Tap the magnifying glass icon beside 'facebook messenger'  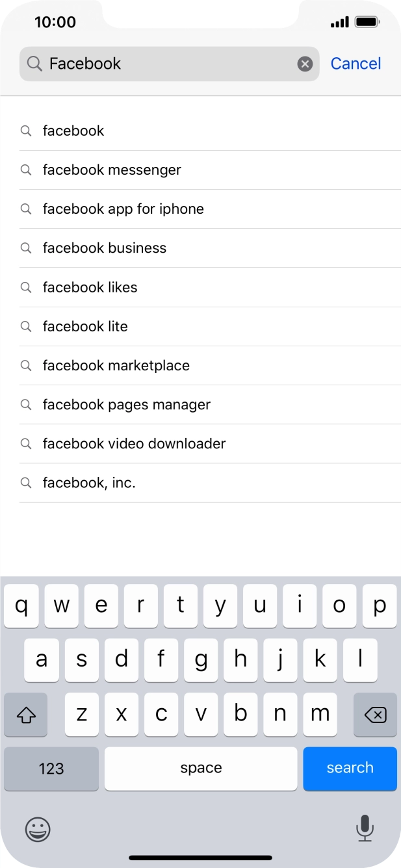[x=26, y=170]
